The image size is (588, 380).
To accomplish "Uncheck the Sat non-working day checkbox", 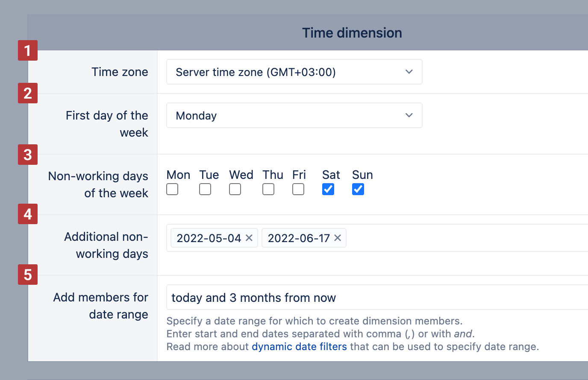I will click(x=328, y=189).
